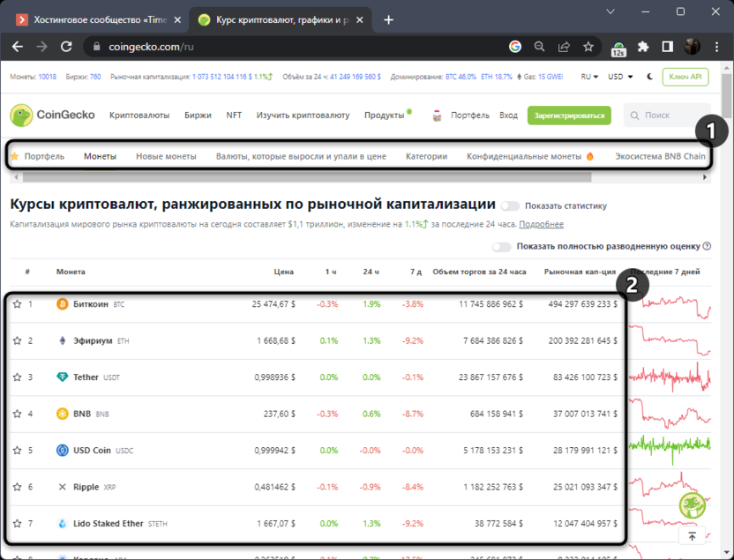Jump to top with the arrow button
734x560 pixels.
tap(692, 536)
